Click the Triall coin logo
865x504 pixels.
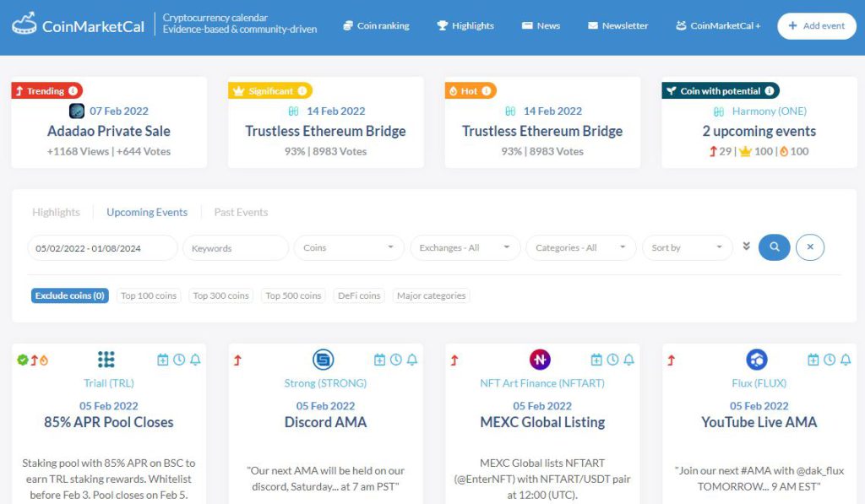(106, 360)
